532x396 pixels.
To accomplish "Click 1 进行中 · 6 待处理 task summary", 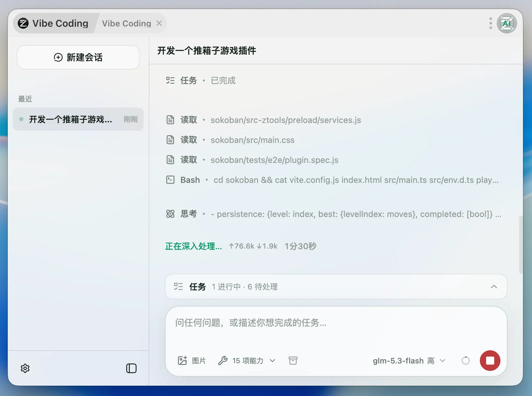I will point(245,287).
